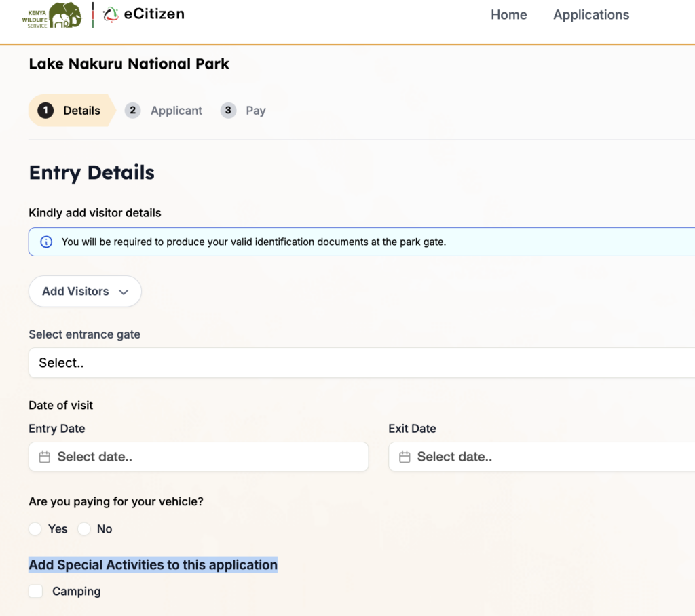Screen dimensions: 695x616
Task: Select the Details step tab
Action: [72, 111]
